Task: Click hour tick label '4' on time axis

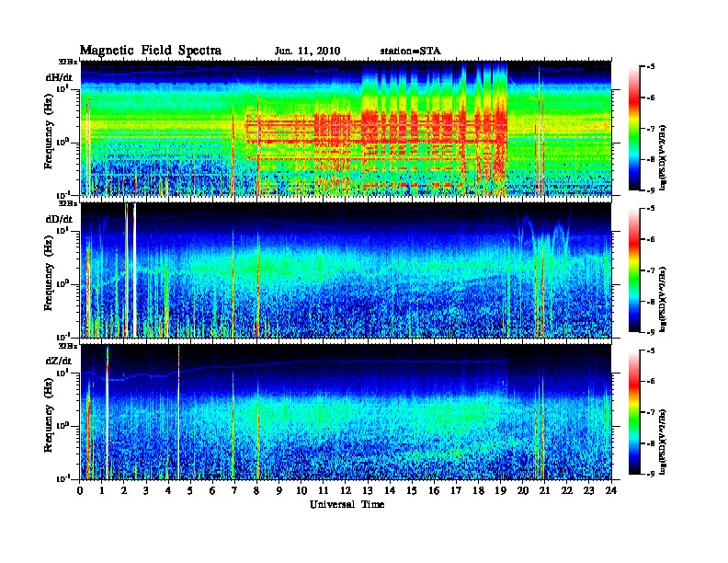Action: (x=168, y=490)
